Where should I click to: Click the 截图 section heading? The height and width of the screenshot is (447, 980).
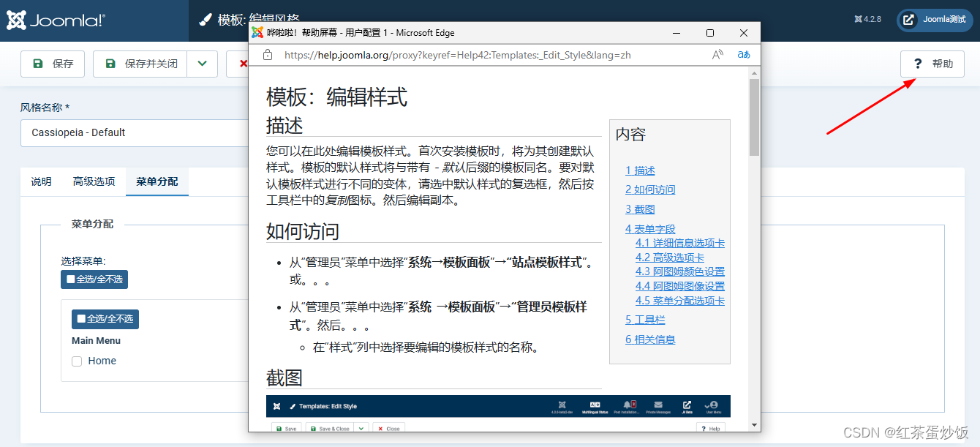point(284,377)
